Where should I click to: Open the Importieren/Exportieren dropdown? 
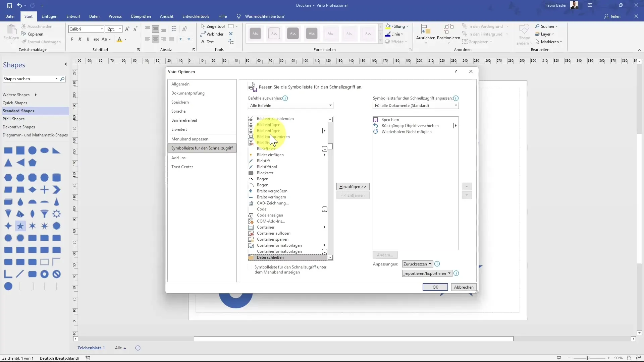[x=427, y=274]
